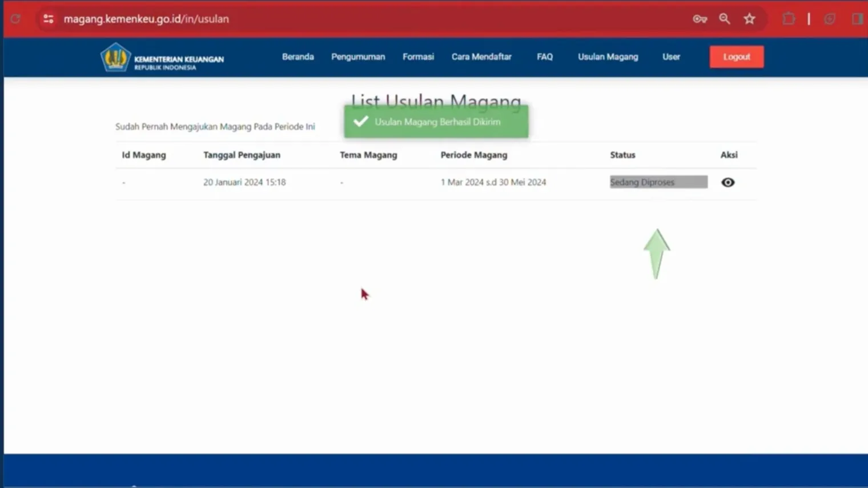
Task: Open the Formasi page
Action: (x=418, y=57)
